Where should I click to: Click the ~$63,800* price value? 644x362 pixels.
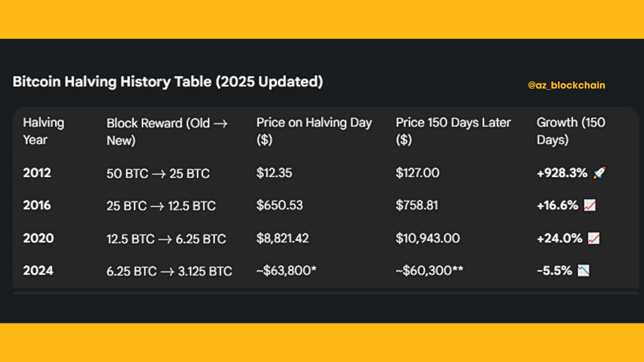[286, 270]
